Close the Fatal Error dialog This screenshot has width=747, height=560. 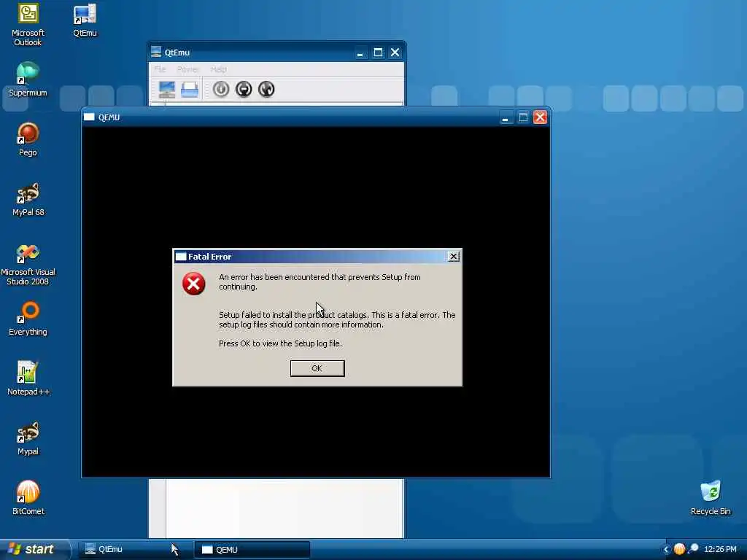click(454, 256)
